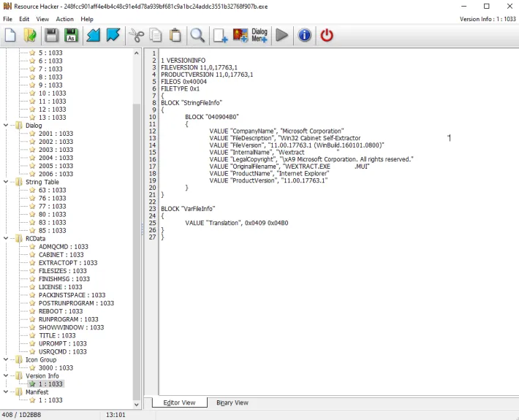Open a file with the folder icon
The height and width of the screenshot is (420, 519).
(30, 35)
